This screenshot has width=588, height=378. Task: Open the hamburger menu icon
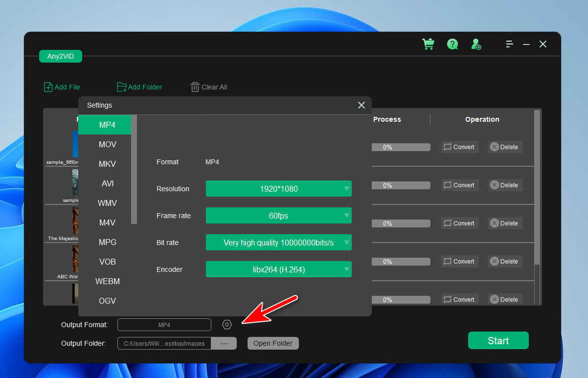tap(509, 44)
